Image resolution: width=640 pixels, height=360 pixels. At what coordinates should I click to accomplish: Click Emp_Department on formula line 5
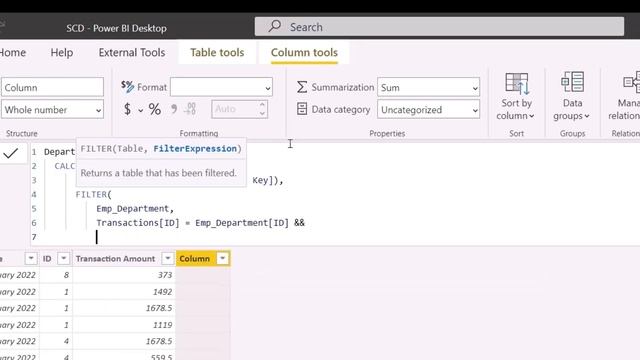tap(132, 209)
